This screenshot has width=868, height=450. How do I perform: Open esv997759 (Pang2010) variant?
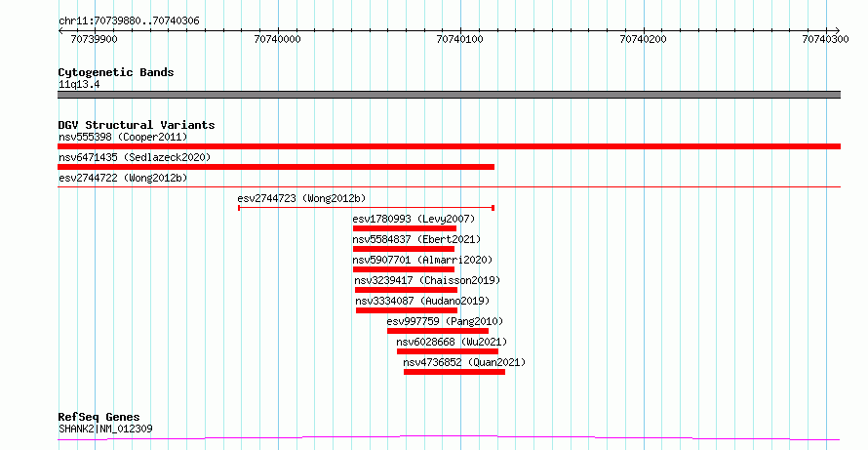[x=445, y=321]
